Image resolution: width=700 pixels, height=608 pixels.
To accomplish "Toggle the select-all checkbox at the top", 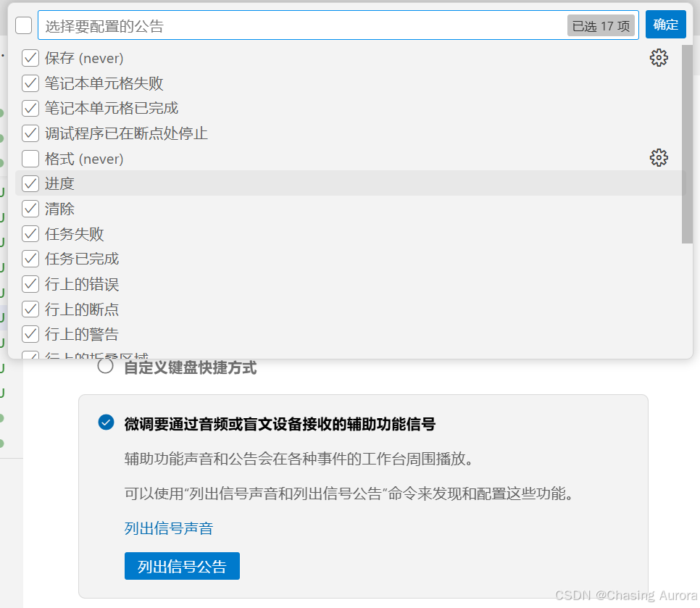I will tap(23, 25).
